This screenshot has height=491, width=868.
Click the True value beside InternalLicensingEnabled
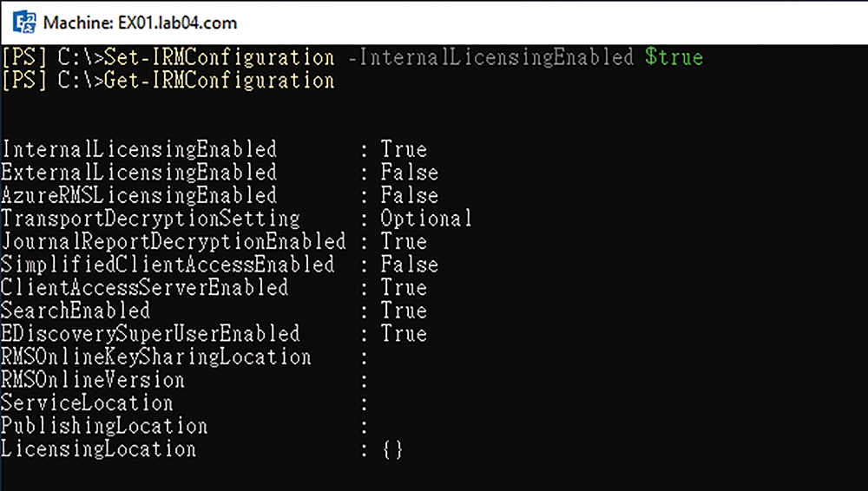tap(404, 150)
